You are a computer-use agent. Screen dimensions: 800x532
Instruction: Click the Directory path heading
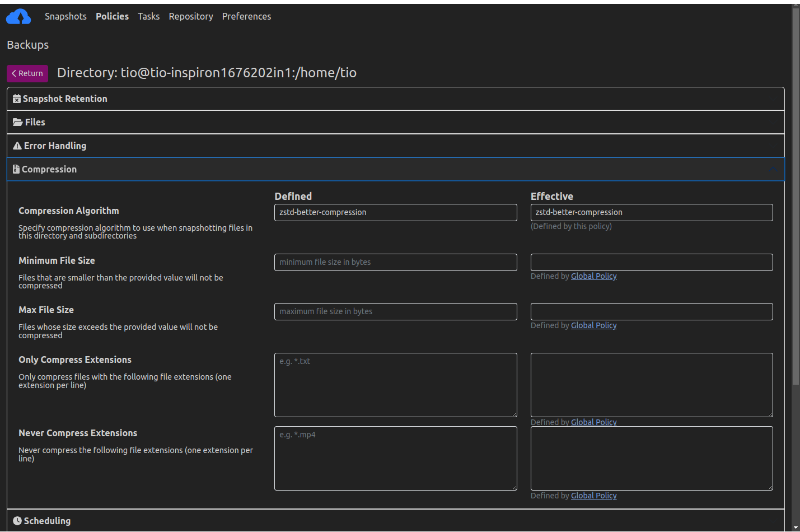pos(207,73)
